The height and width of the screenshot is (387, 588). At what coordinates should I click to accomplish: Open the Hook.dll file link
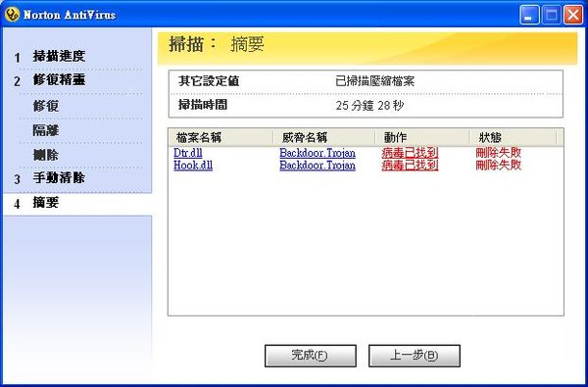coord(193,165)
